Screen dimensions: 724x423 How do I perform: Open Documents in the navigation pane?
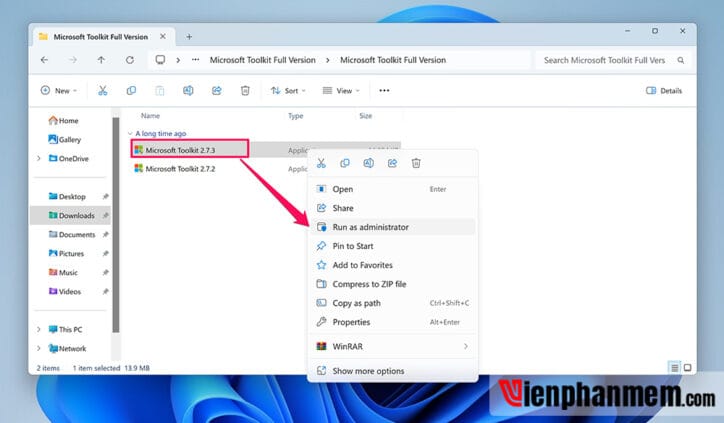72,234
